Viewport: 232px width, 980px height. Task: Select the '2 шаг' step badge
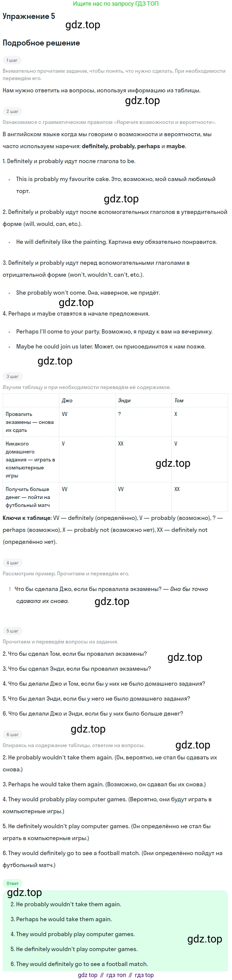(12, 112)
